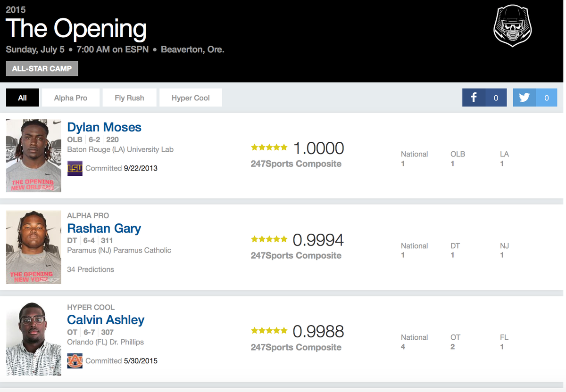This screenshot has height=392, width=566.
Task: Select the All filter tab
Action: coord(22,98)
